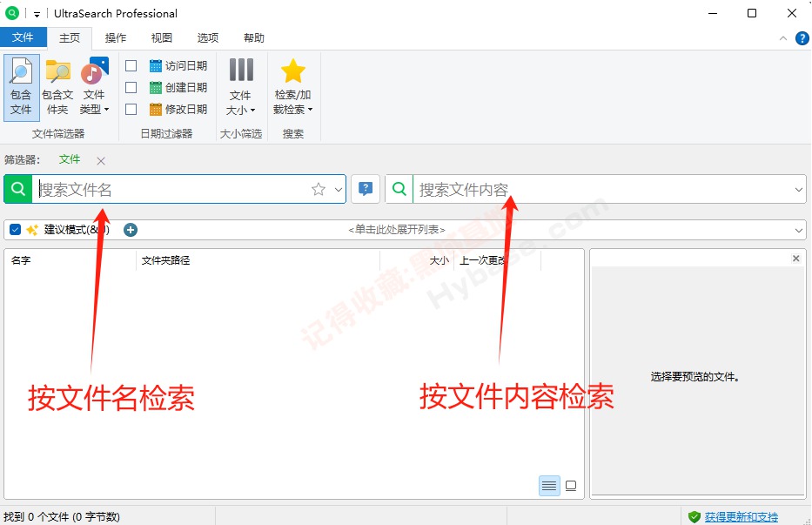The height and width of the screenshot is (525, 812).
Task: Open the 选项 ribbon tab
Action: [208, 37]
